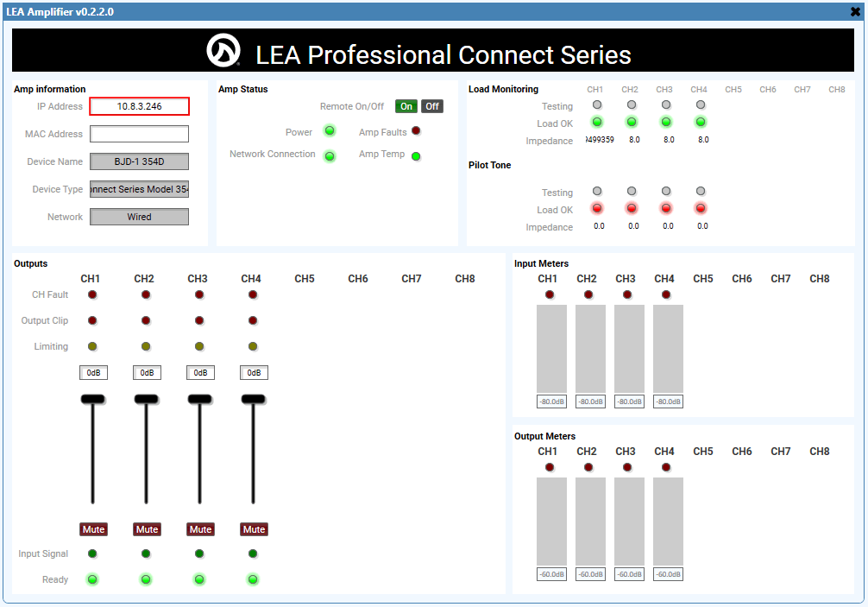Viewport: 868px width, 607px height.
Task: Click the CH1 input meter -80.0dB readout
Action: 552,402
